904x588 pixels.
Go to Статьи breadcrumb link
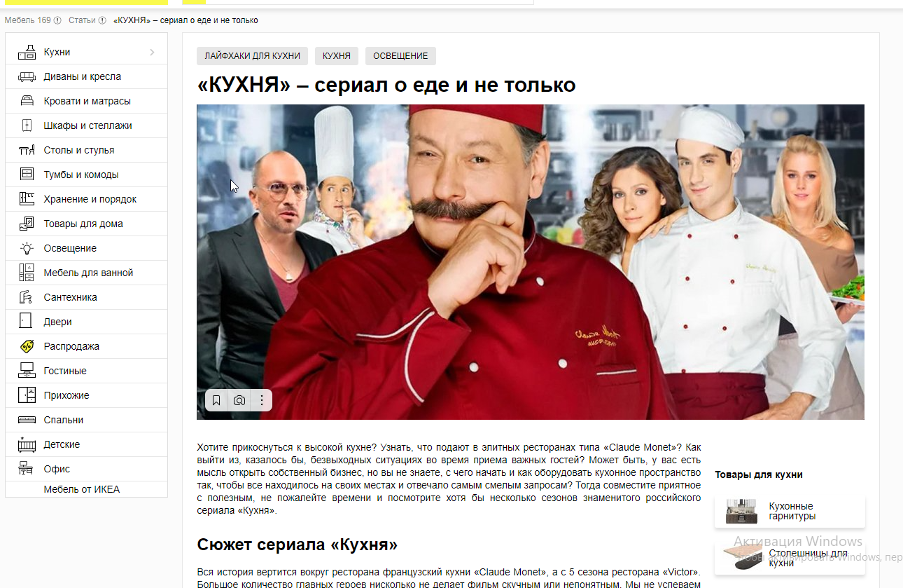pos(82,20)
